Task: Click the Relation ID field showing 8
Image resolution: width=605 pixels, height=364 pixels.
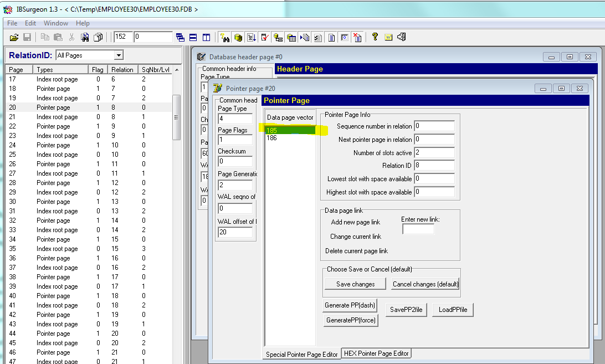Action: pyautogui.click(x=434, y=166)
